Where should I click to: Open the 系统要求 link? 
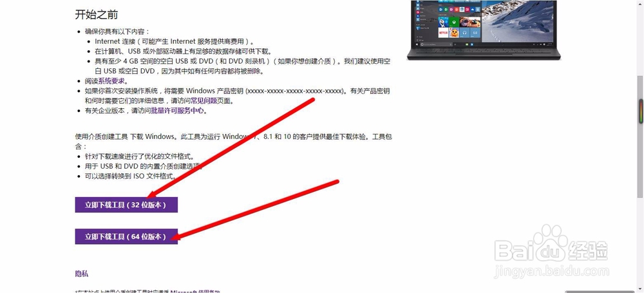pos(111,81)
